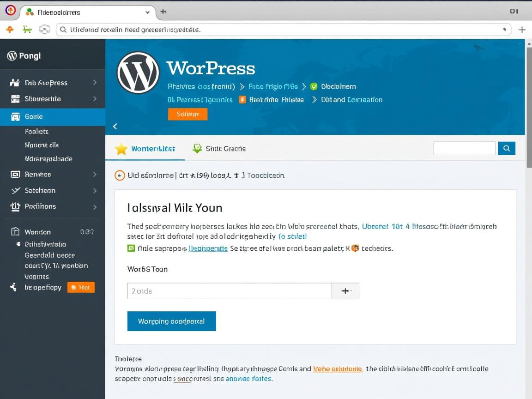The width and height of the screenshot is (532, 399).
Task: Click inside the search box beside the magnifier
Action: (x=464, y=148)
